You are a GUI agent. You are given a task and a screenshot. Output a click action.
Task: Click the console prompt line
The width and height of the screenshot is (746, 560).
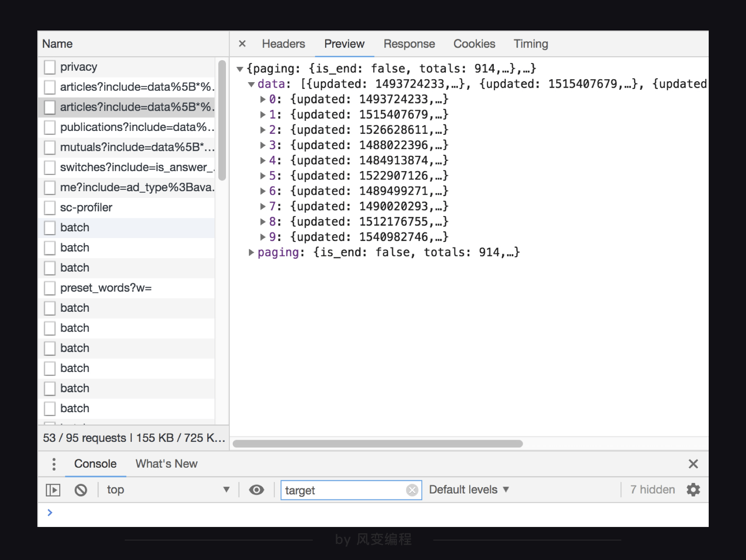373,513
